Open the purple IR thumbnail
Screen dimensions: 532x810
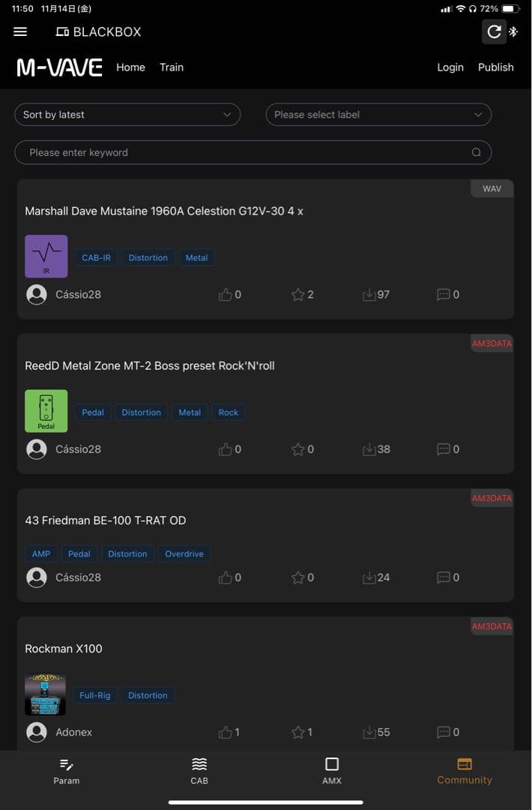pyautogui.click(x=46, y=256)
